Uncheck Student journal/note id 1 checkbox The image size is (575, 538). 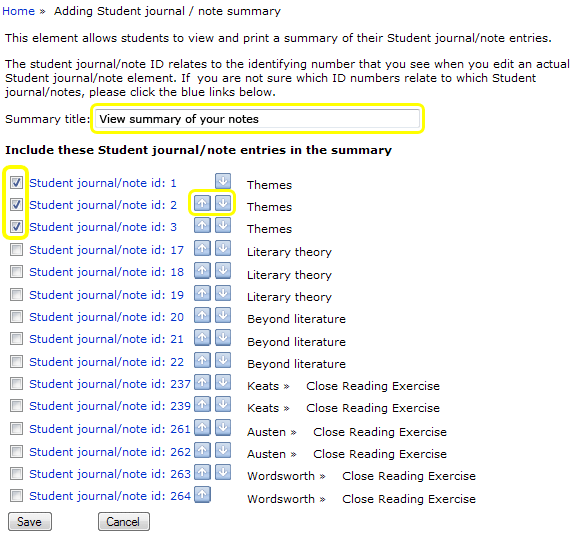pos(16,182)
